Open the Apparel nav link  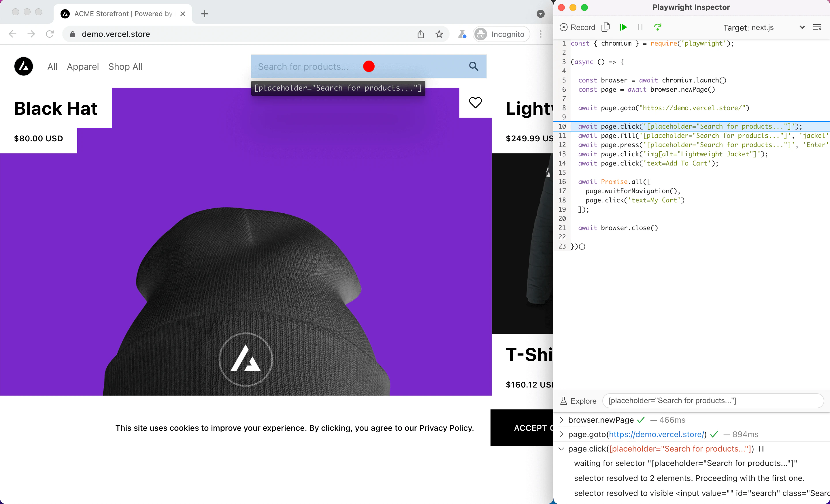pyautogui.click(x=82, y=66)
